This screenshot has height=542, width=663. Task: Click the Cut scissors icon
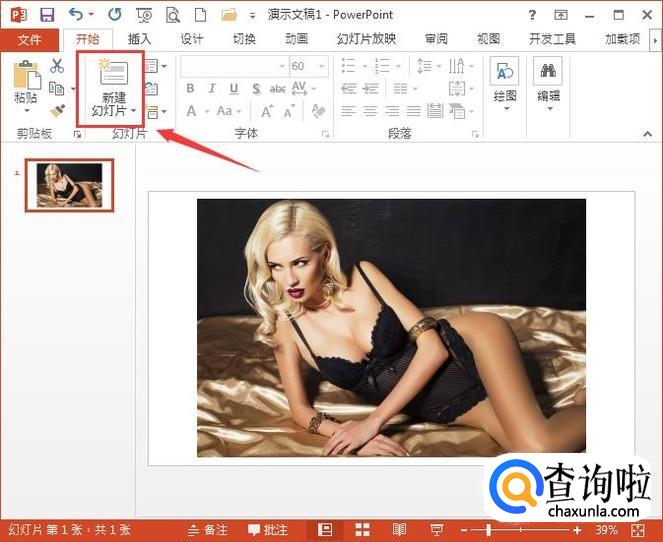[x=57, y=66]
